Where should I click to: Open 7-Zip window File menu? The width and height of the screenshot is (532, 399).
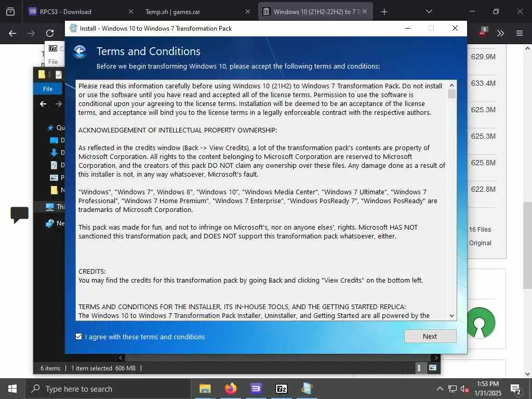click(53, 62)
